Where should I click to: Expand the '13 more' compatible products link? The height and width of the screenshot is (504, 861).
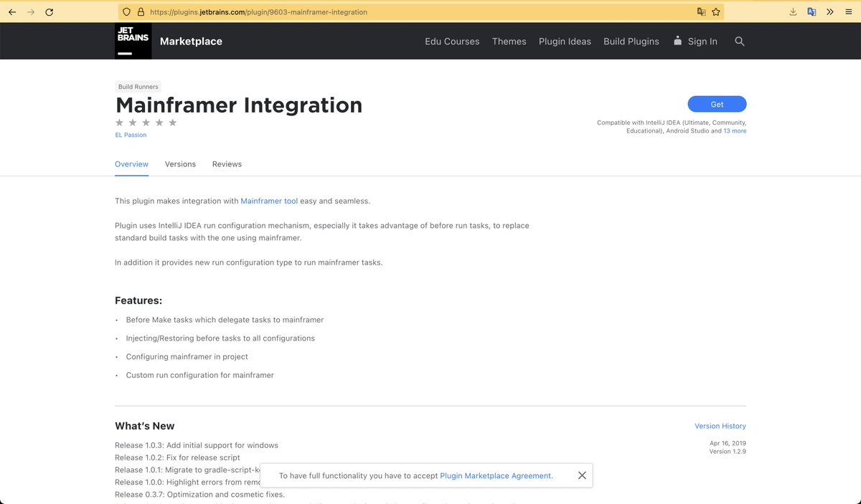coord(735,131)
